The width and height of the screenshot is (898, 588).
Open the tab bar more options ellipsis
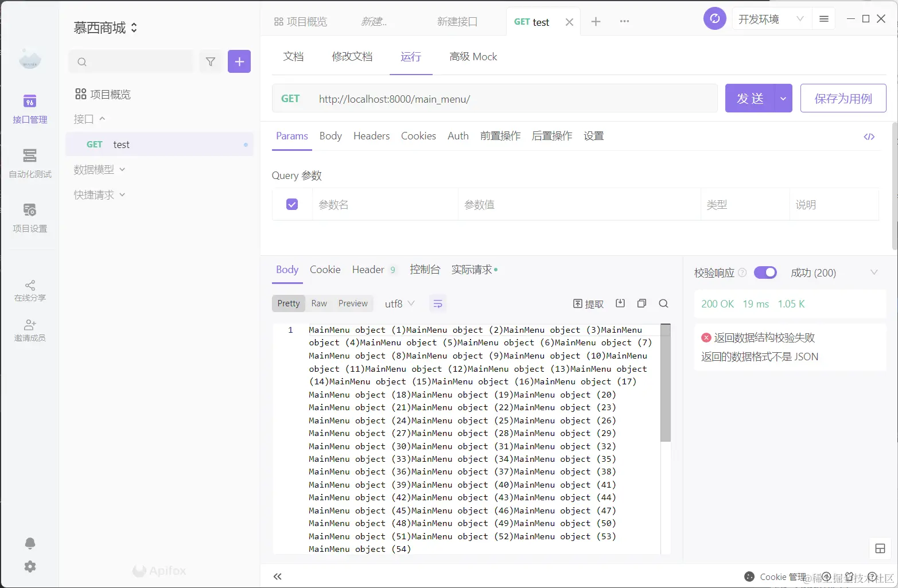coord(625,22)
